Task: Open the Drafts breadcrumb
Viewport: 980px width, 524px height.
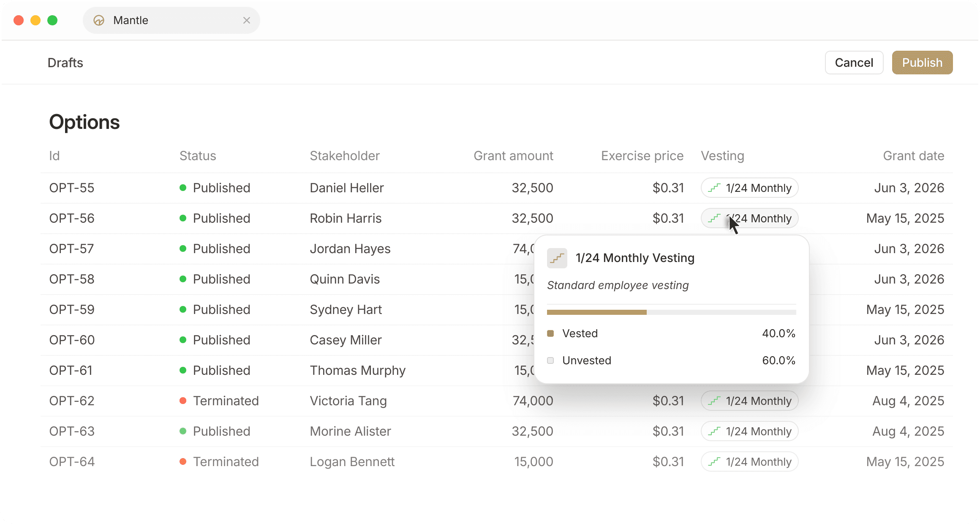Action: 65,63
